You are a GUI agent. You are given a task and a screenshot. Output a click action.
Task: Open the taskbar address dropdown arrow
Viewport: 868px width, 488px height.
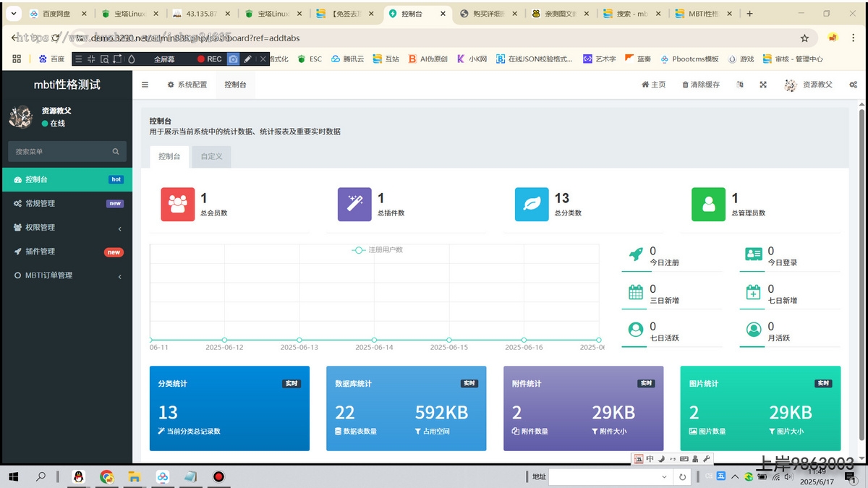click(664, 477)
